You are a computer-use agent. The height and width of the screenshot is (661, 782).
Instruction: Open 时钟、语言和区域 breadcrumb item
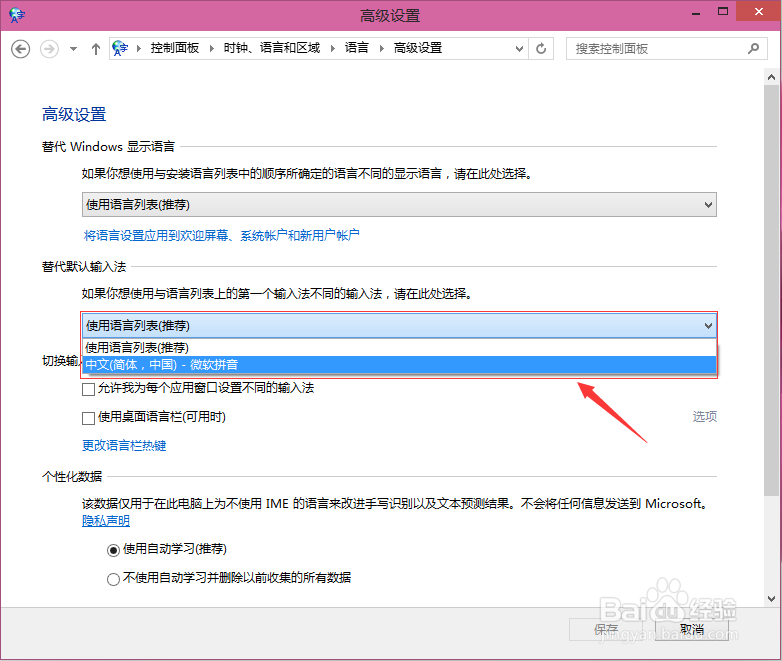pos(272,48)
